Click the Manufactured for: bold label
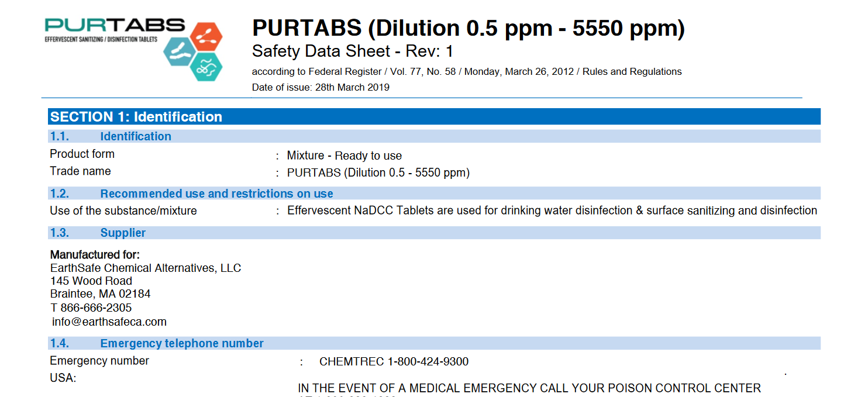The image size is (868, 397). [95, 254]
